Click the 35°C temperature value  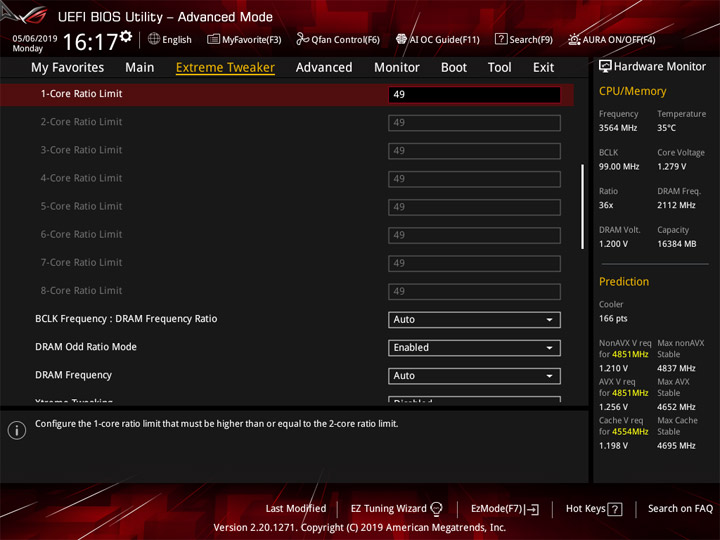[x=666, y=128]
